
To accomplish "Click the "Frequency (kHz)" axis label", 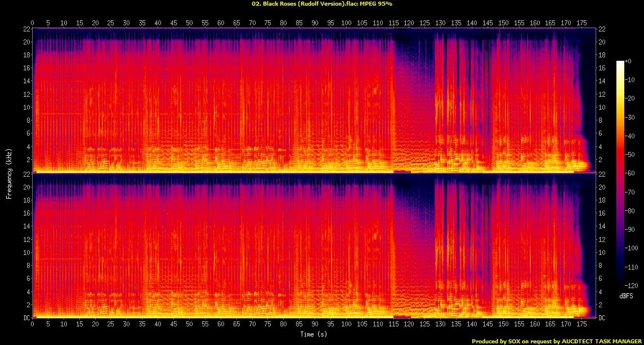I will coord(8,173).
